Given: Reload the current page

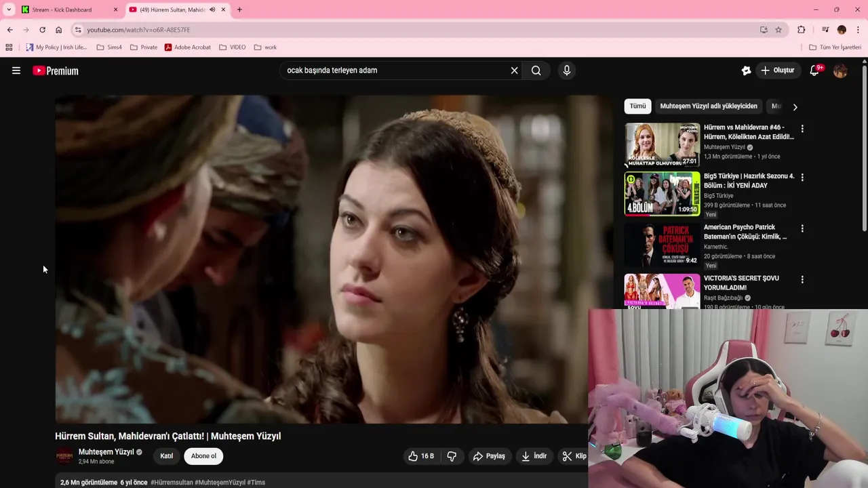Looking at the screenshot, I should pyautogui.click(x=42, y=30).
